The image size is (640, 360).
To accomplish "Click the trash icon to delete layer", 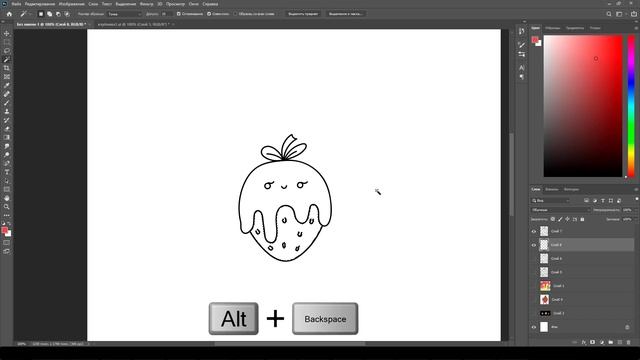I will pos(629,342).
